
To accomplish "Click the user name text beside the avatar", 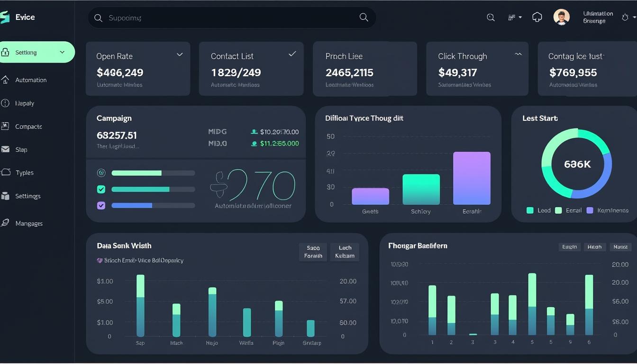I will tap(598, 18).
